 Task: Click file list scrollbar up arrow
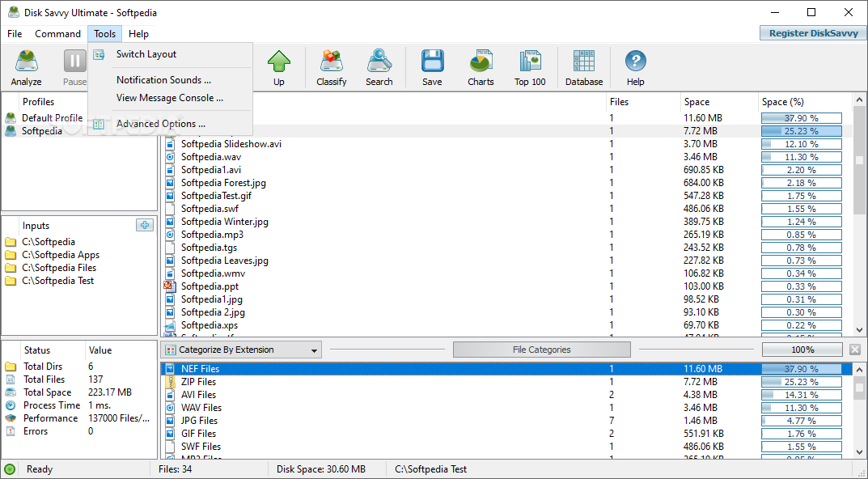click(x=860, y=100)
